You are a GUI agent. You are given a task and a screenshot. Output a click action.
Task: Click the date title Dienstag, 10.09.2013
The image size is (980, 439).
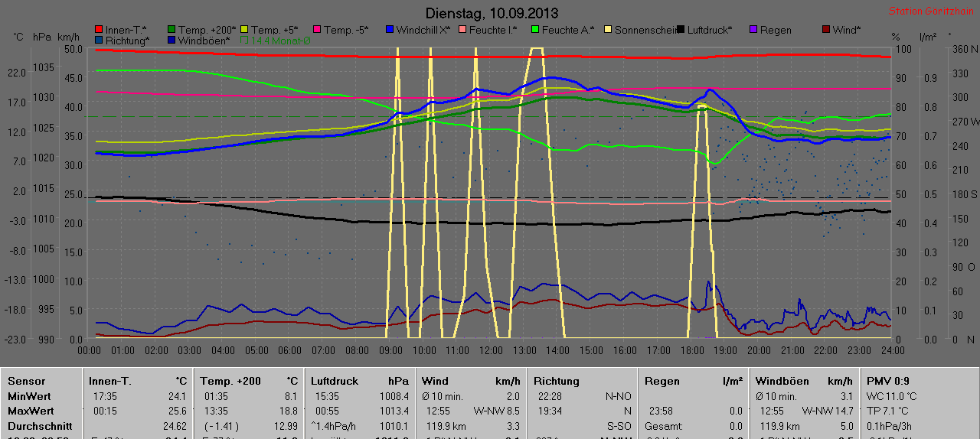(x=491, y=13)
